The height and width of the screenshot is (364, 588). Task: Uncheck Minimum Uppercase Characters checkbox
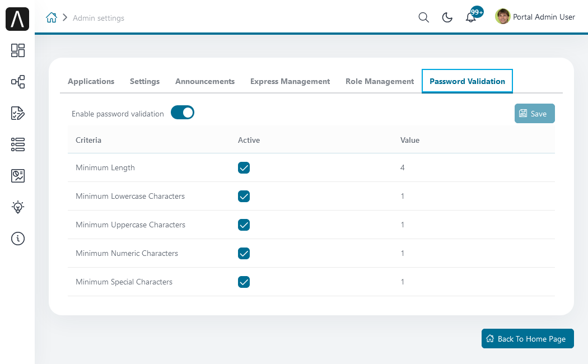point(244,225)
